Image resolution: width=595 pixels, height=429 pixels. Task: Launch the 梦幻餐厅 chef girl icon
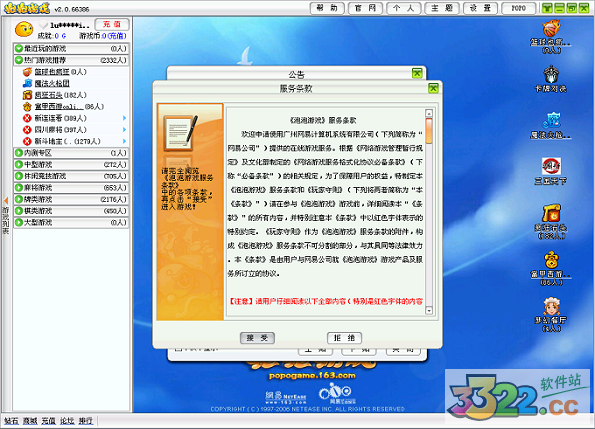click(x=551, y=306)
